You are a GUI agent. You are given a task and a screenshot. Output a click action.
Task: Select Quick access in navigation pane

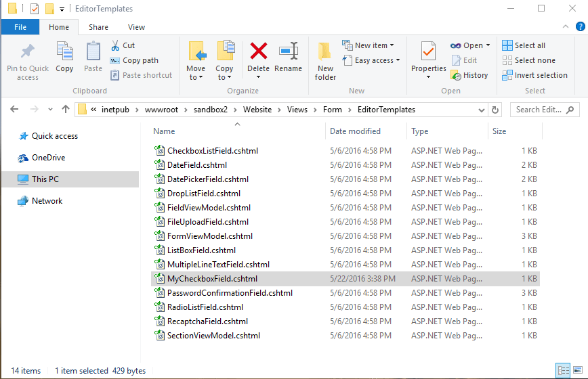[48, 136]
